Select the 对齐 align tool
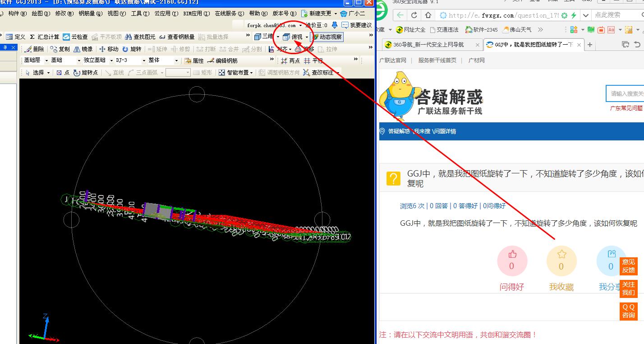Viewport: 644px width, 344px height. [x=278, y=49]
